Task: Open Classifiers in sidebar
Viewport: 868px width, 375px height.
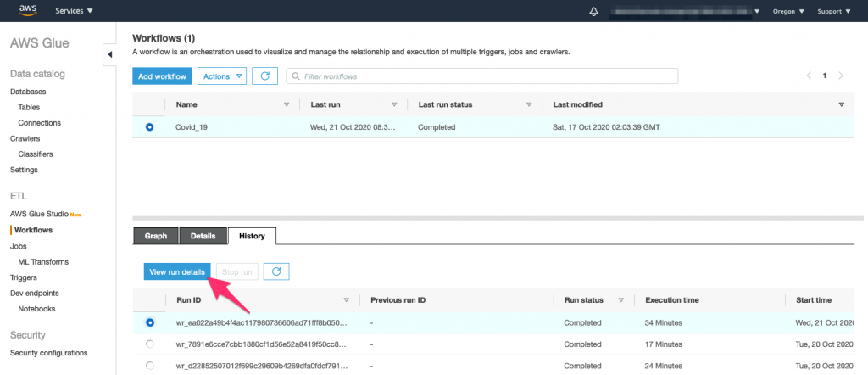Action: click(x=36, y=154)
